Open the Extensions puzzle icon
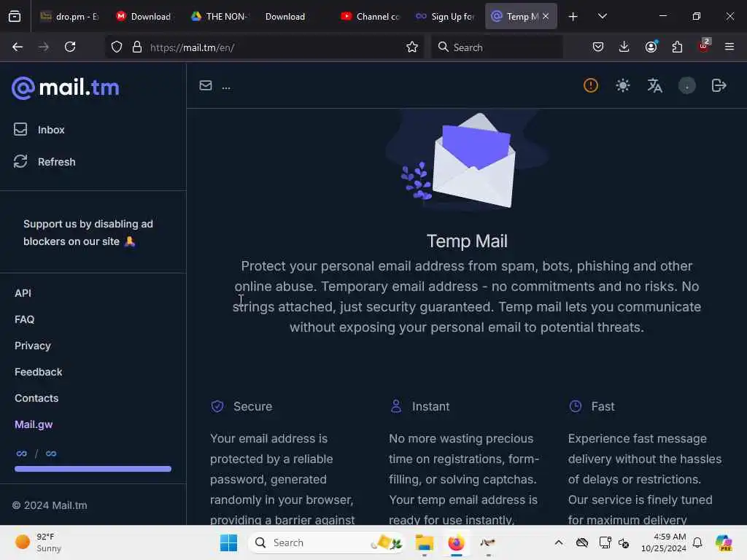Screen dimensions: 747x560 click(677, 47)
